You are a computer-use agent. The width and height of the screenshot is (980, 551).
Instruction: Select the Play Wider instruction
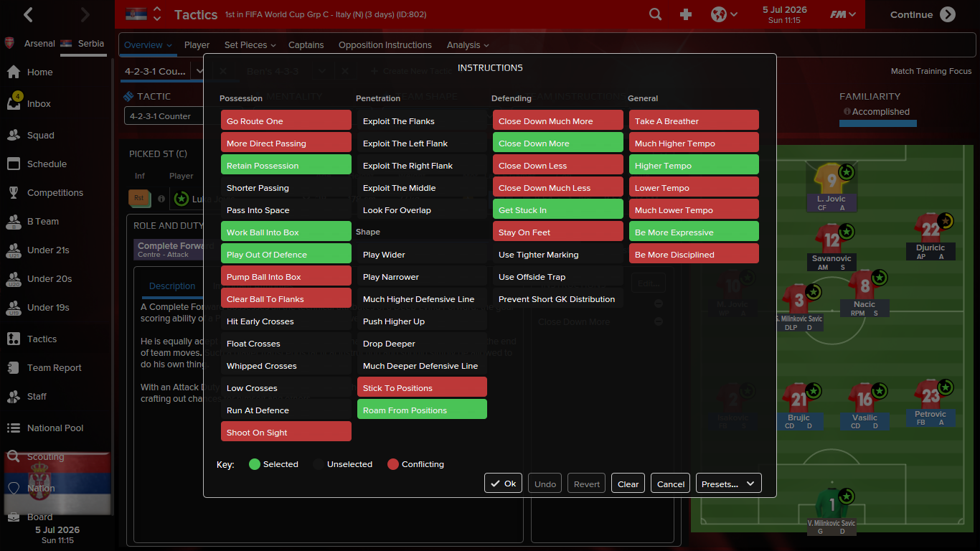[422, 255]
